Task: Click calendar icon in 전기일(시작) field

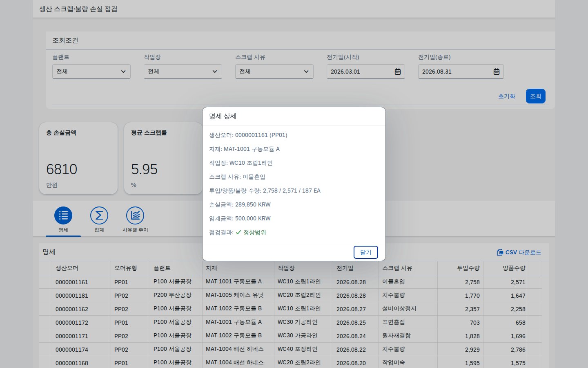Action: point(398,72)
